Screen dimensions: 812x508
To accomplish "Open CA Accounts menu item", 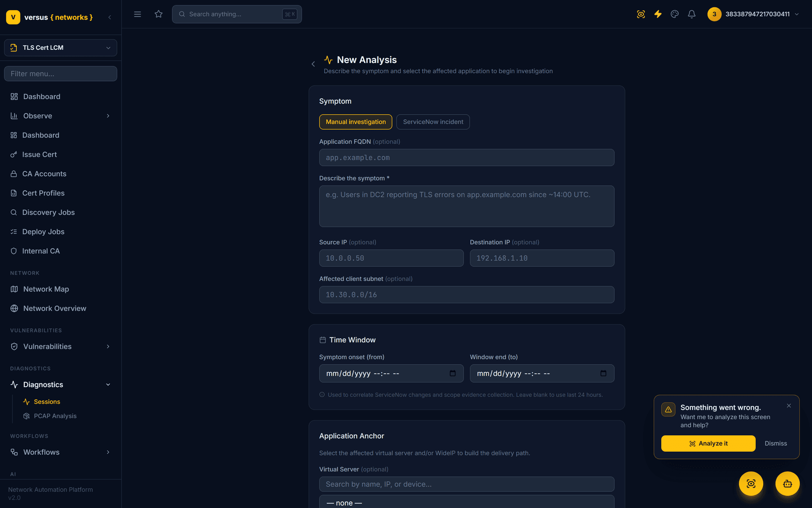I will 61,174.
